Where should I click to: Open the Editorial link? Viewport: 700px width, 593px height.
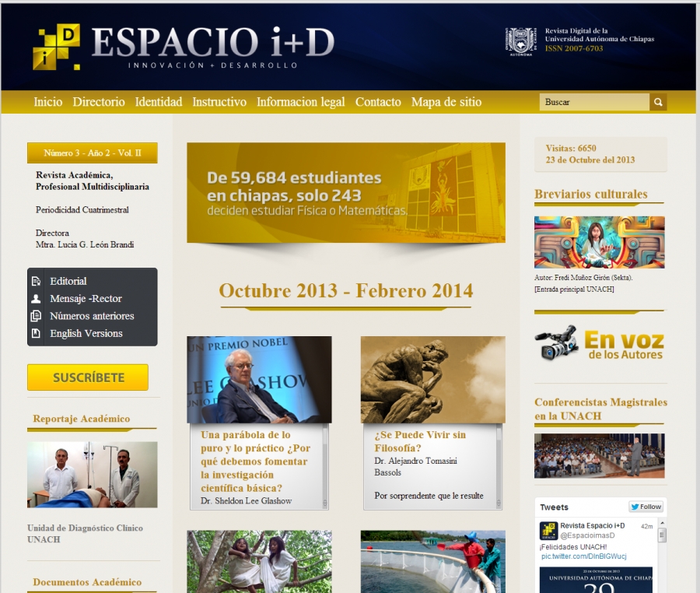[x=68, y=281]
